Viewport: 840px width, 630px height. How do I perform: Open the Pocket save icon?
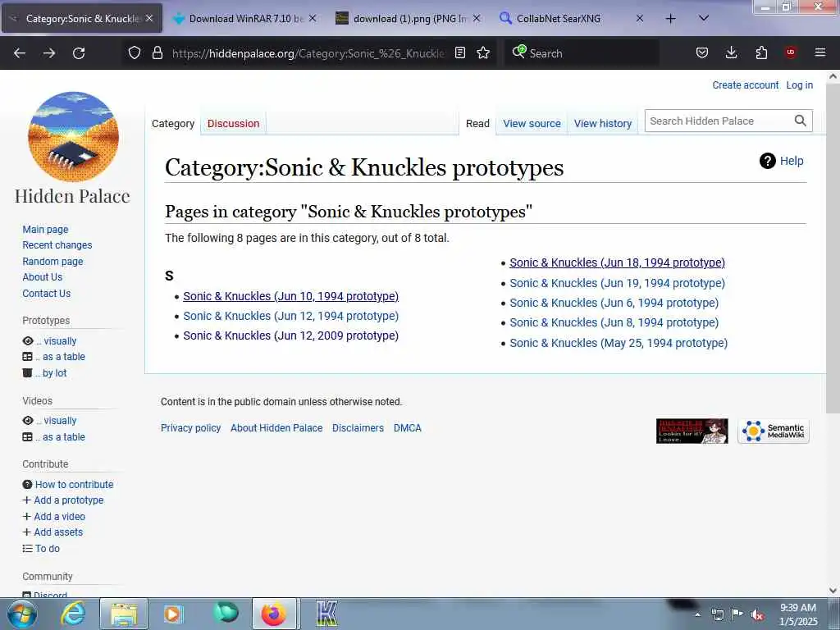click(x=702, y=52)
